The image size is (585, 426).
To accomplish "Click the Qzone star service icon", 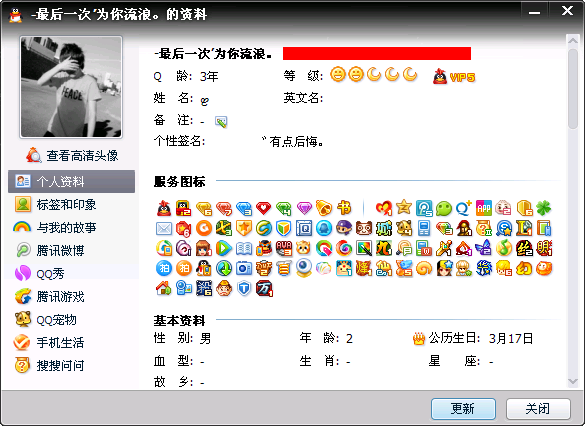I will (x=404, y=207).
